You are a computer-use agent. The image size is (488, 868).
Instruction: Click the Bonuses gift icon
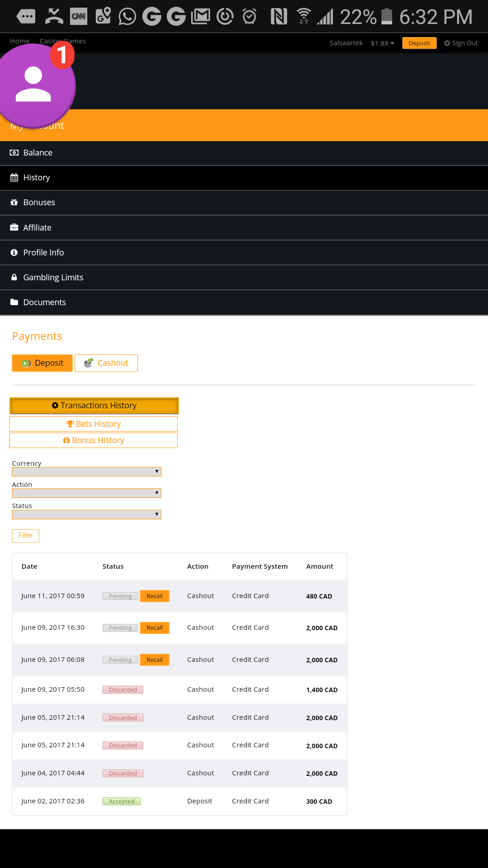pos(14,203)
